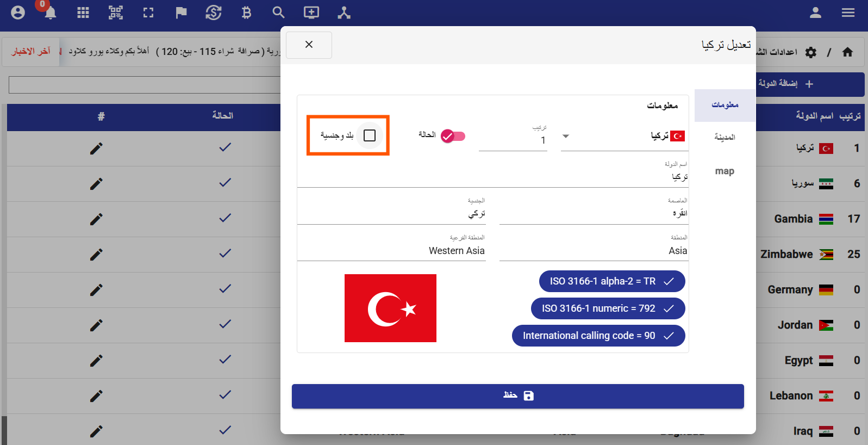Click the QR code scanner icon
Image resolution: width=868 pixels, height=445 pixels.
tap(116, 13)
